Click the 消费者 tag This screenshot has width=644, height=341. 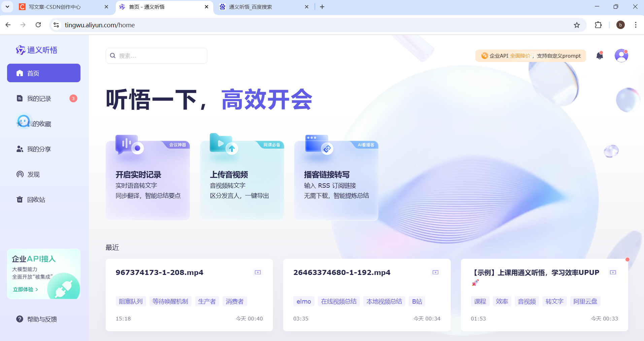click(235, 301)
